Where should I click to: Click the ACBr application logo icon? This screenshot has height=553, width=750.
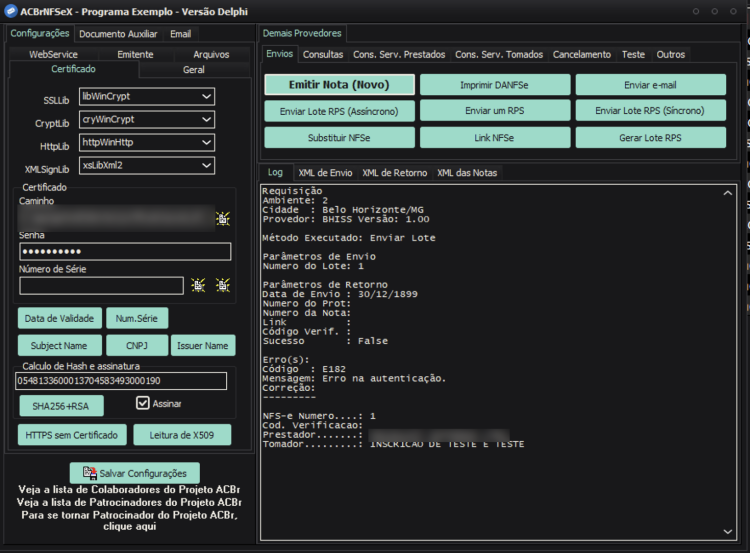coord(11,11)
